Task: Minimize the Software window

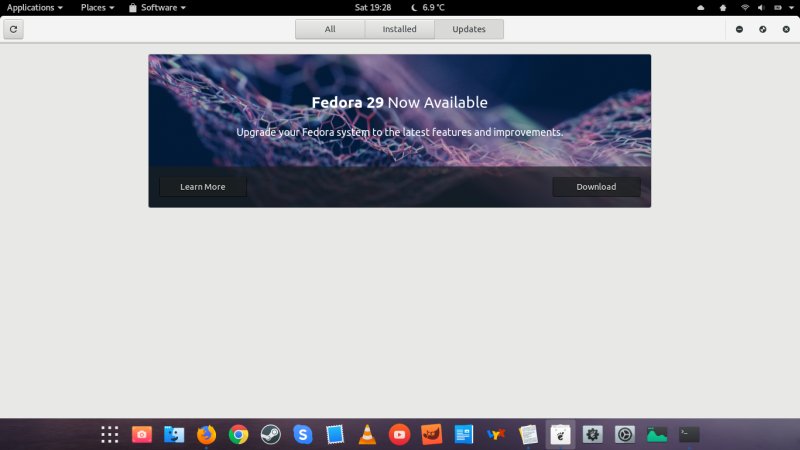Action: pos(739,29)
